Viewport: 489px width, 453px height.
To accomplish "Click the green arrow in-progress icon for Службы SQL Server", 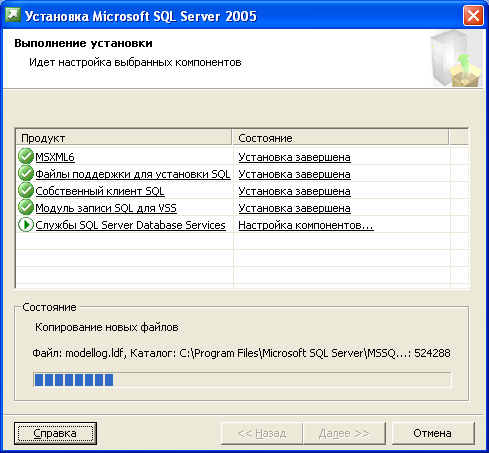I will 26,225.
